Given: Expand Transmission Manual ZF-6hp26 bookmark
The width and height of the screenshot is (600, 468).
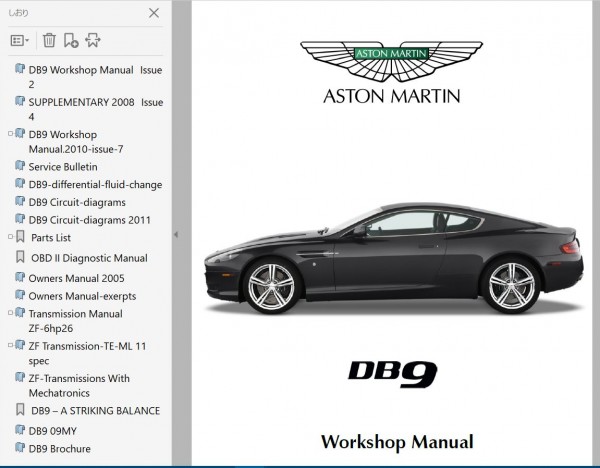Looking at the screenshot, I should (x=10, y=313).
